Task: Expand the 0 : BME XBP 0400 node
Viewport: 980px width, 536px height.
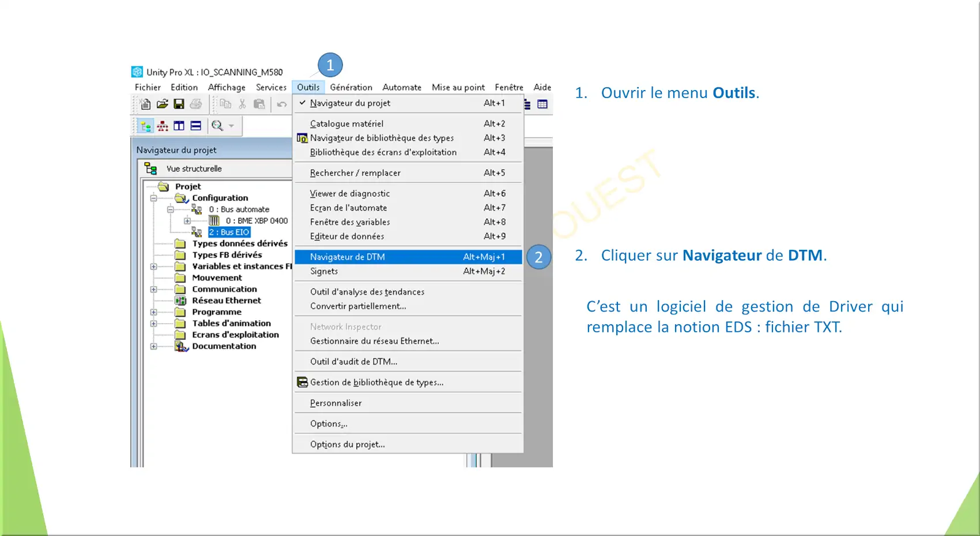Action: tap(187, 221)
